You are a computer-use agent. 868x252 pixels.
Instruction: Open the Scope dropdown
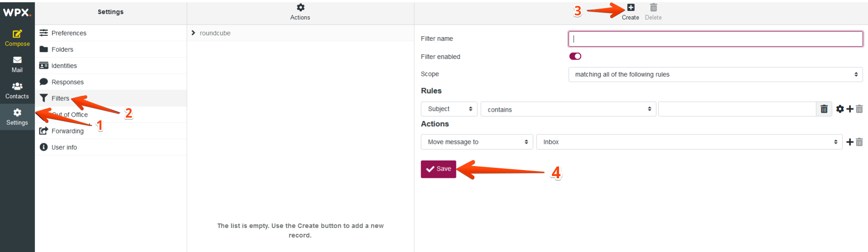point(715,75)
